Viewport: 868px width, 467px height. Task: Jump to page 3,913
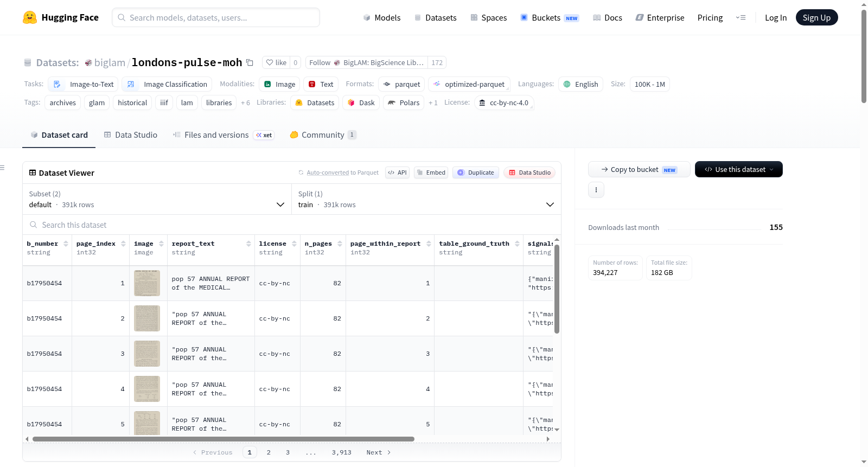tap(342, 452)
